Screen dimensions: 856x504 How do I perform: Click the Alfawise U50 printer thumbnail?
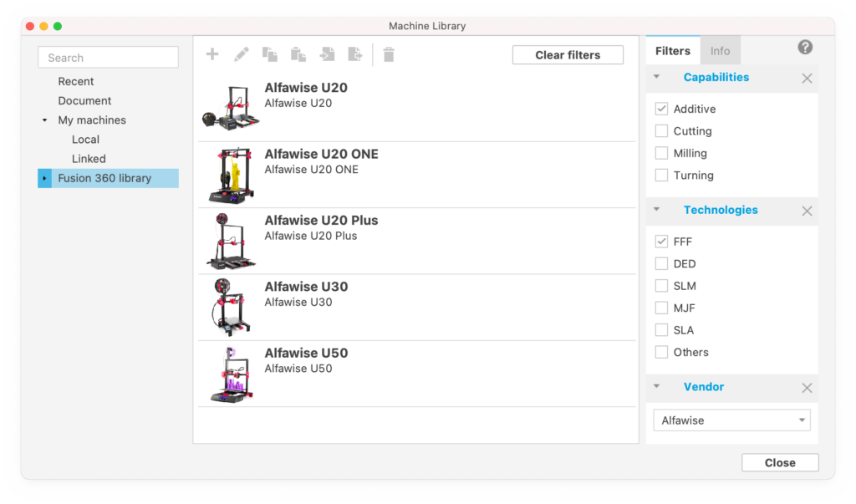click(x=231, y=374)
